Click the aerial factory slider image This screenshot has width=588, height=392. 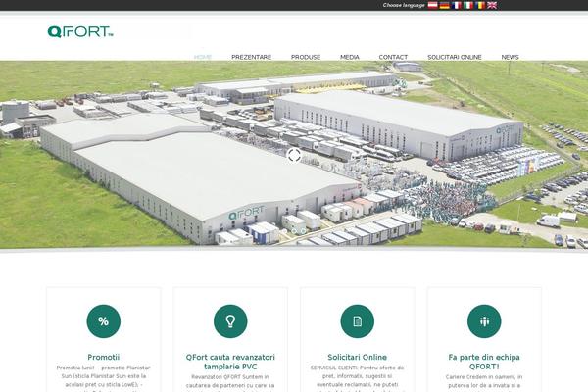coord(294,154)
